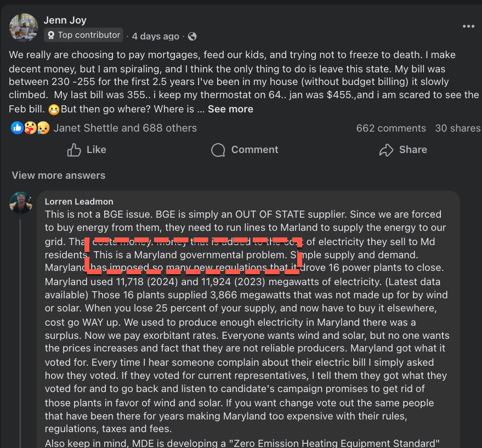This screenshot has width=482, height=448.
Task: Click the blue thumbs-up reaction icon
Action: (x=17, y=128)
